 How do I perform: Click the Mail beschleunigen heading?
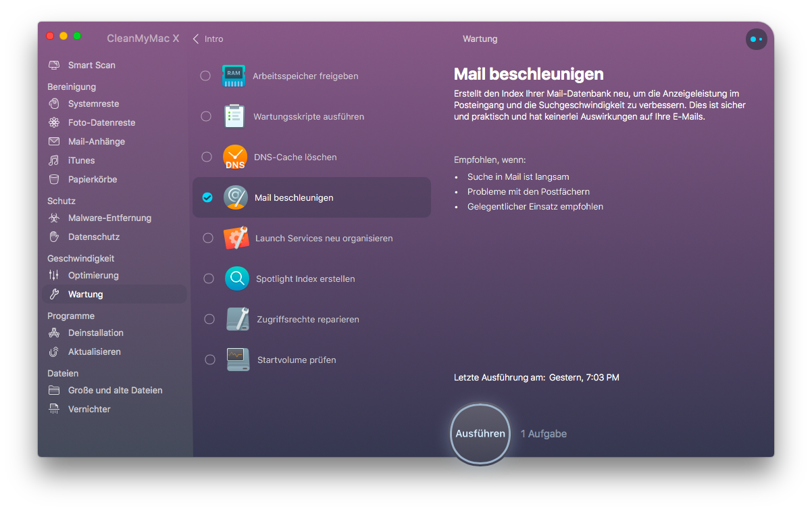click(x=529, y=74)
